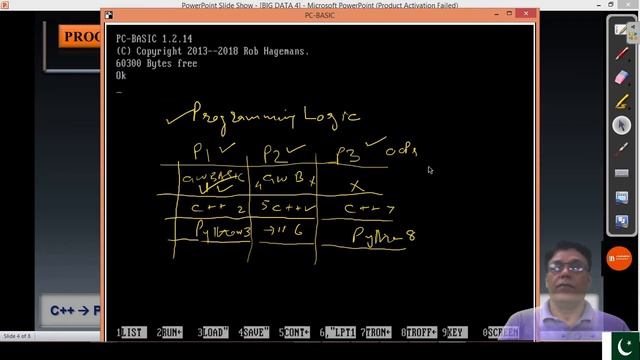The width and height of the screenshot is (640, 360).
Task: Click the PC-BASIC window title text
Action: point(320,15)
